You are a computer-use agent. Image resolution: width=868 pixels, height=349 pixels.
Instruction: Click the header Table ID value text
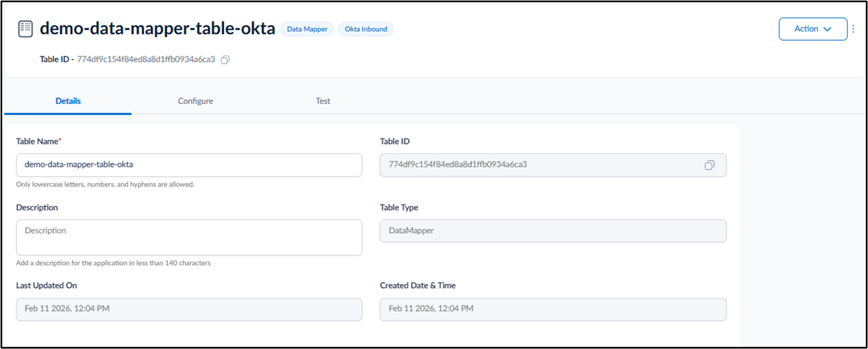[x=146, y=60]
